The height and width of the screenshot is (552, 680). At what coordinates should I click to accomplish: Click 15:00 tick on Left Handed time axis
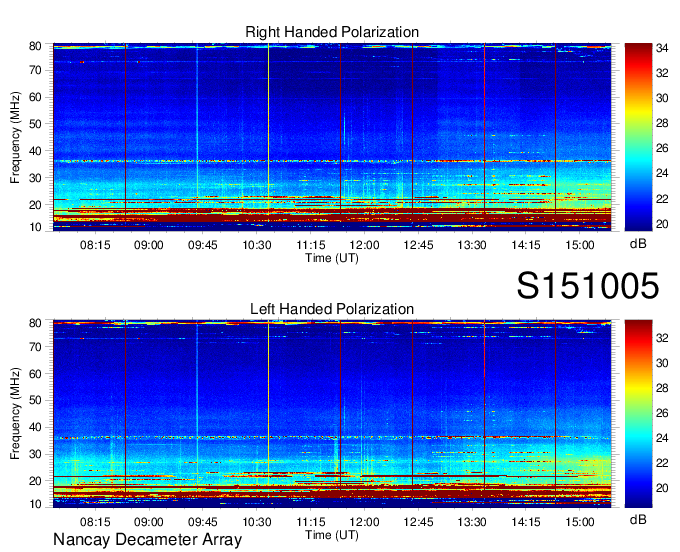580,522
